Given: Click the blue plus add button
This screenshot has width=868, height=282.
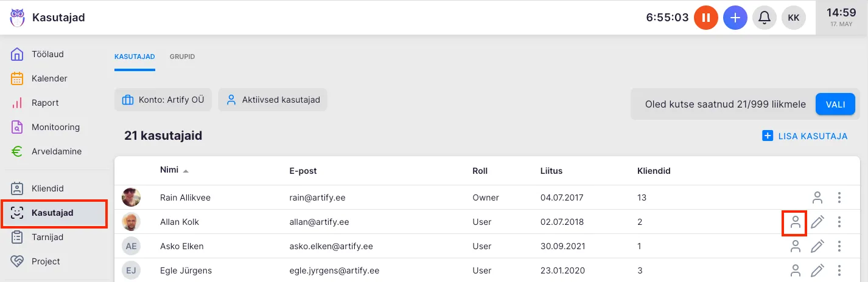Looking at the screenshot, I should pos(735,18).
